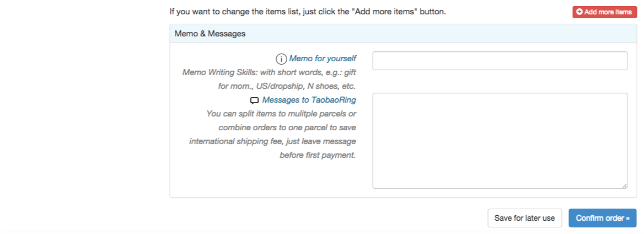Click the before first payment hint text
This screenshot has width=644, height=234.
(x=318, y=156)
